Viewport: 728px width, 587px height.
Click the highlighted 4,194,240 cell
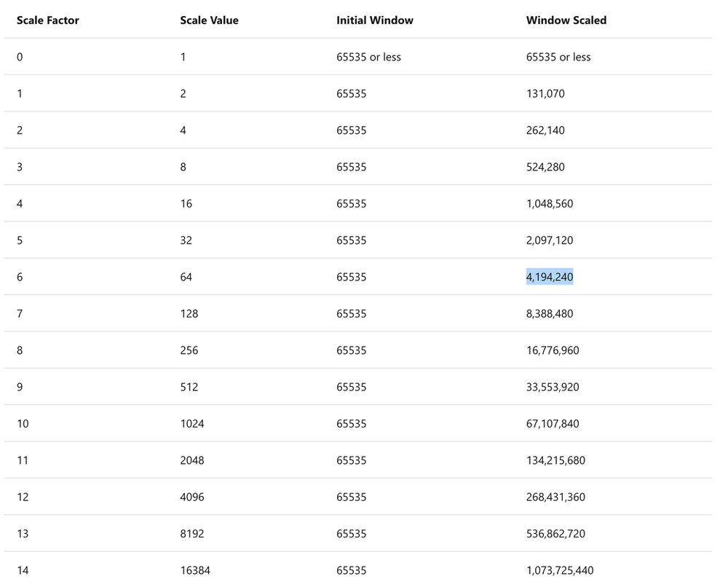pos(549,277)
